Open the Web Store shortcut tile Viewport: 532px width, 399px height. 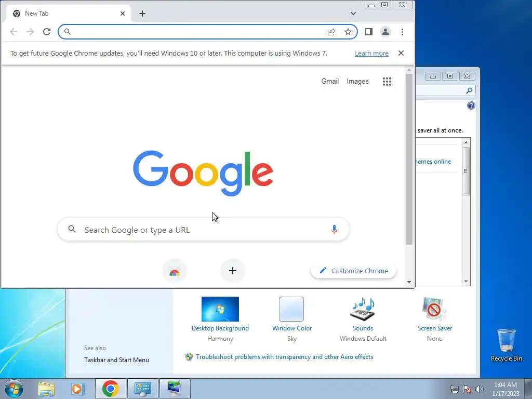[175, 271]
